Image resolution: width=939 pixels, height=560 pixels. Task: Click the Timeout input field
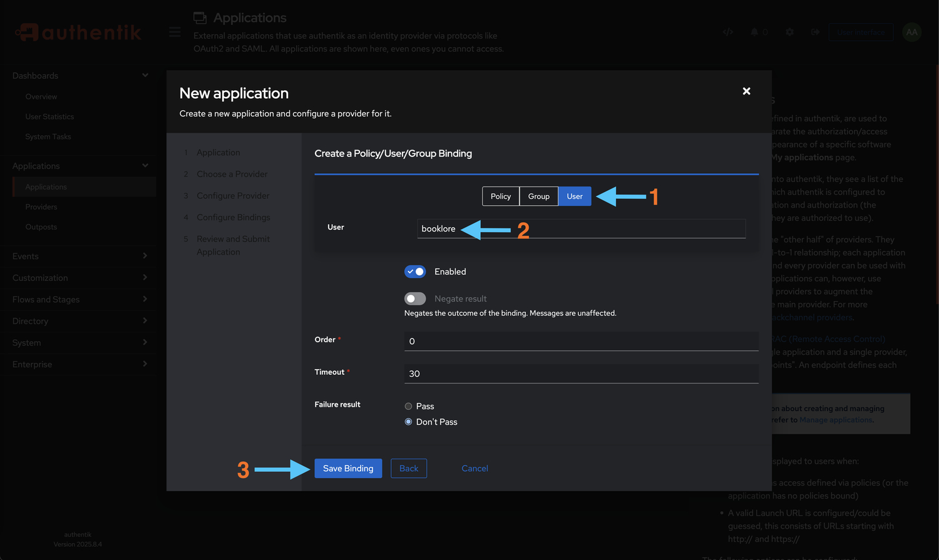pyautogui.click(x=581, y=373)
